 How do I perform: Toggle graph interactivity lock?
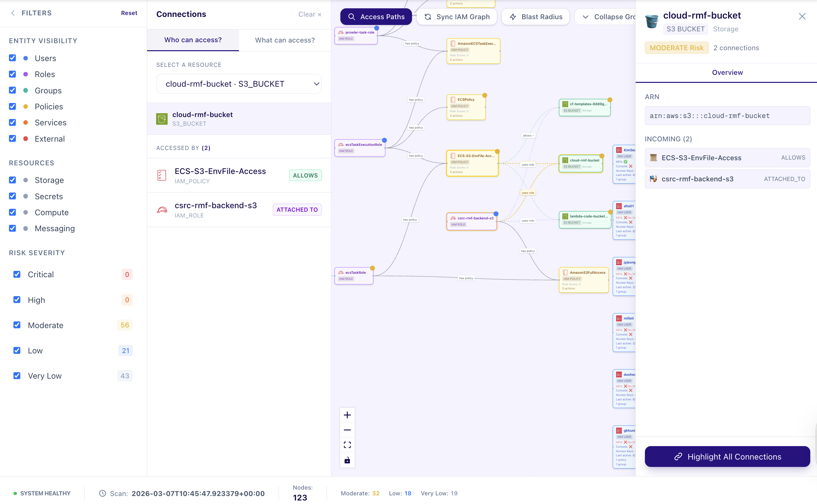pyautogui.click(x=347, y=460)
